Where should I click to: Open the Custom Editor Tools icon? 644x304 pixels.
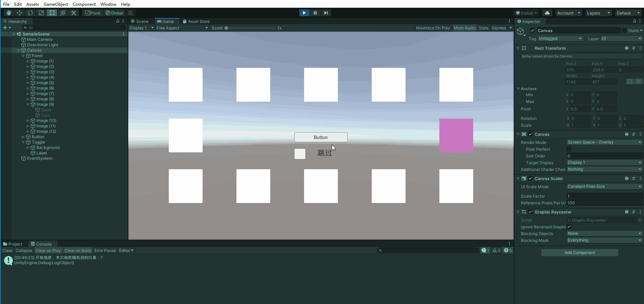[74, 13]
